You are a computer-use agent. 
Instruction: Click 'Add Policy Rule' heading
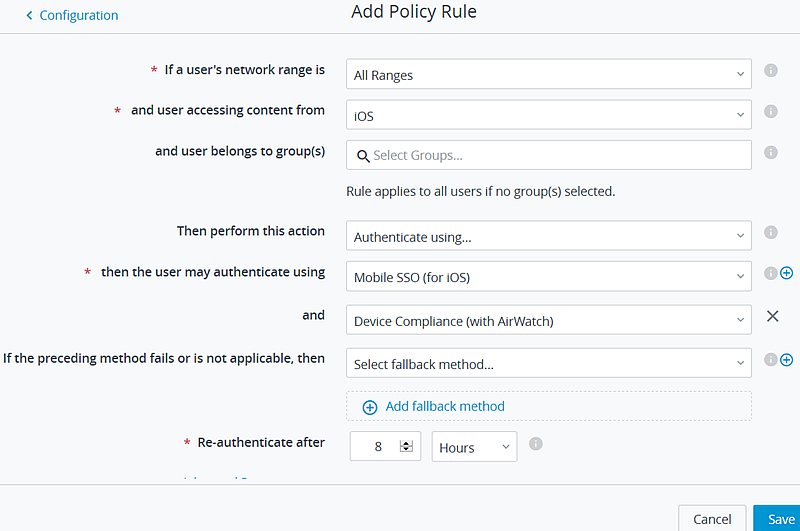414,11
